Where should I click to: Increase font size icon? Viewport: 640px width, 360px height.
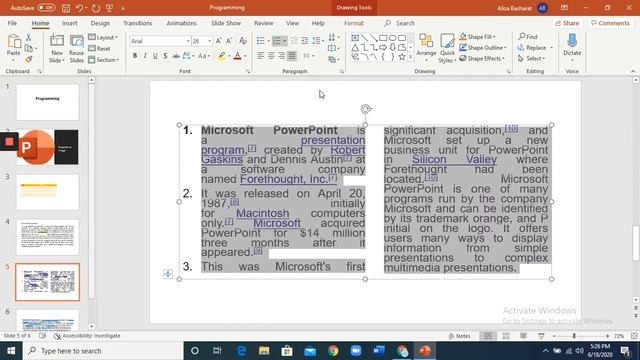(x=219, y=41)
